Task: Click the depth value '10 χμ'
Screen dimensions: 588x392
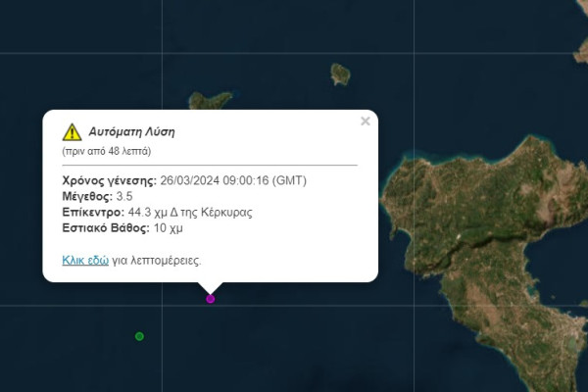Action: pos(168,228)
